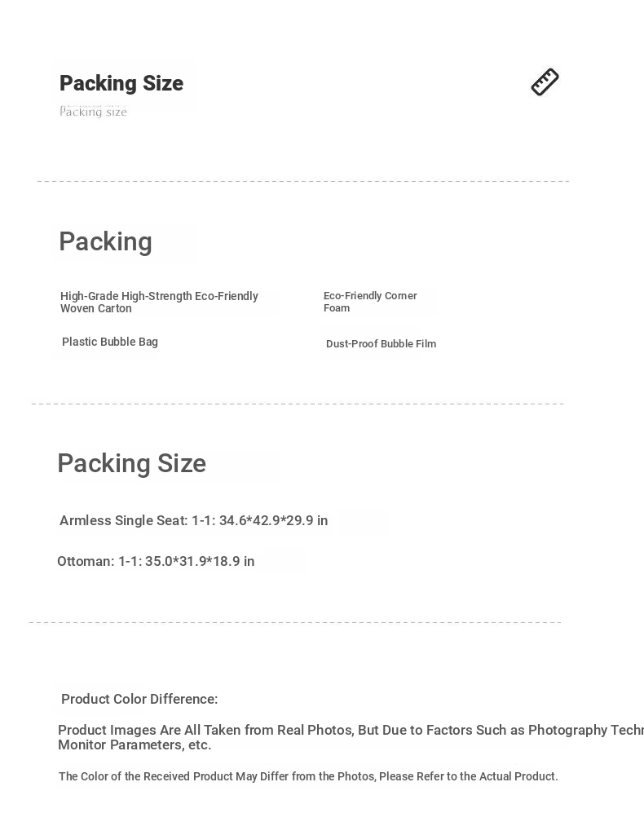This screenshot has width=644, height=813.
Task: Click the gray Packing Size section heading
Action: (x=132, y=463)
